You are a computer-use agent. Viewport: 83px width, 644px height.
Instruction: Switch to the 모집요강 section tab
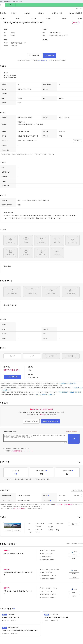click(3, 19)
